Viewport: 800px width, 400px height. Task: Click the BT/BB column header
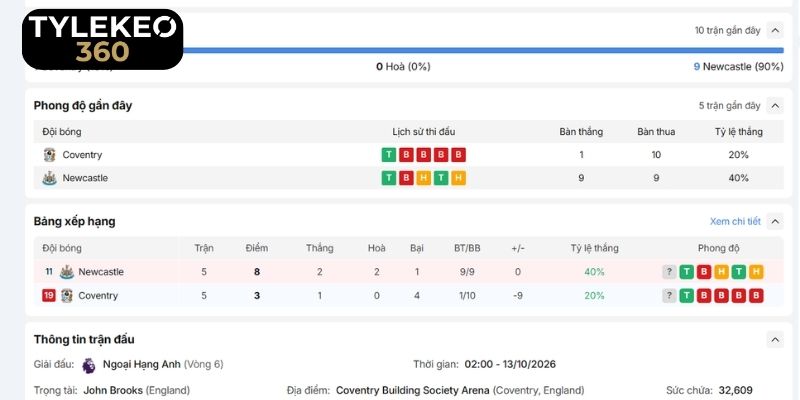(467, 248)
